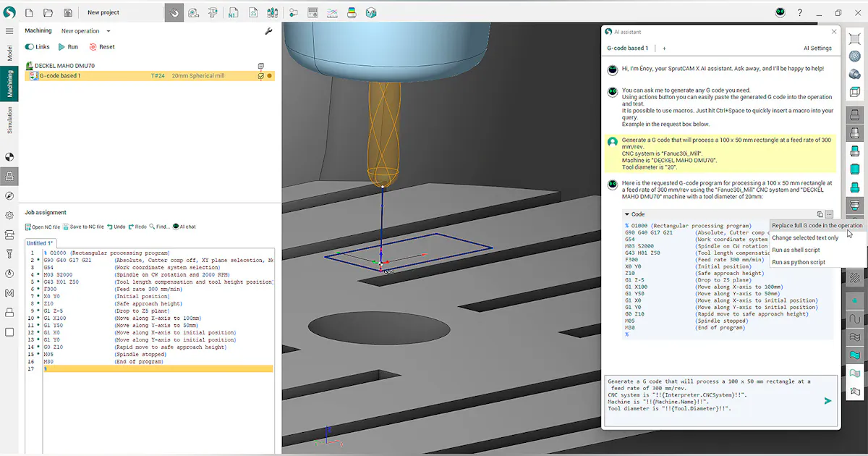
Task: Click the Run button in Machining panel
Action: click(x=70, y=46)
